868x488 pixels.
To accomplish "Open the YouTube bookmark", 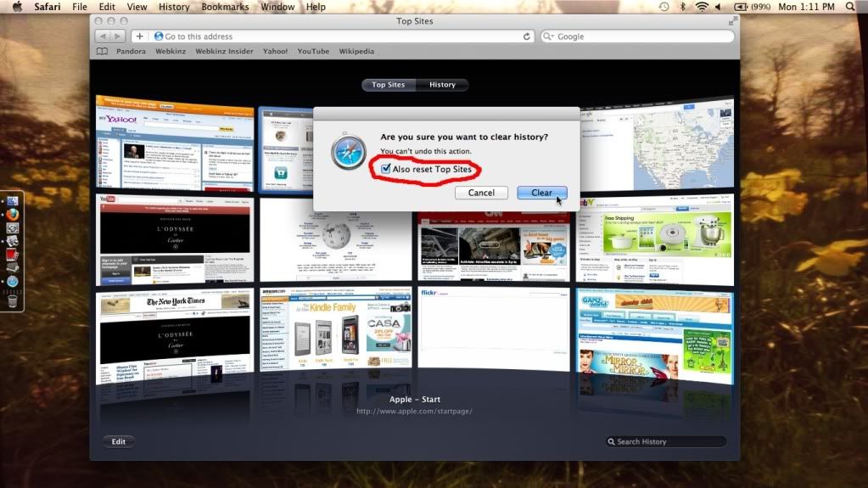I will tap(313, 51).
